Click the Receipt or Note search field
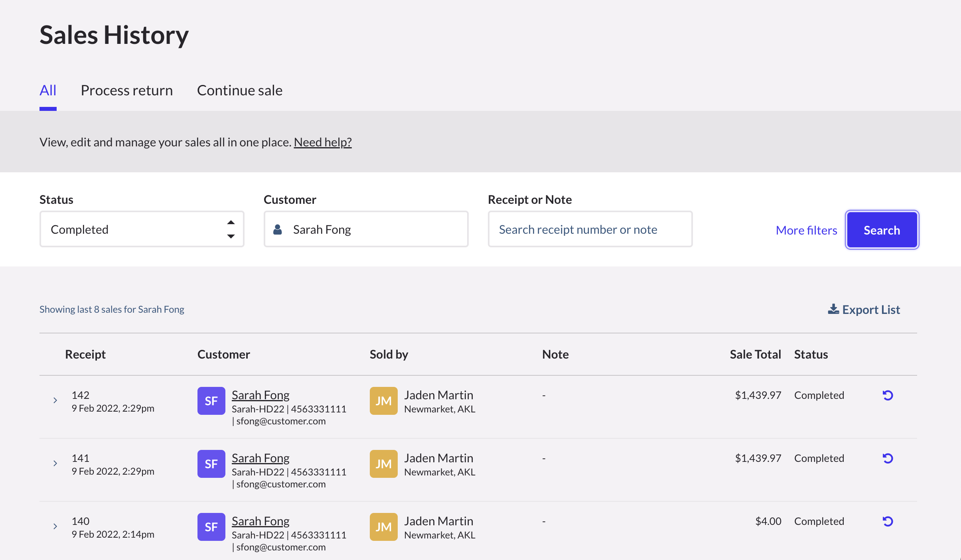Viewport: 961px width, 560px height. point(590,229)
